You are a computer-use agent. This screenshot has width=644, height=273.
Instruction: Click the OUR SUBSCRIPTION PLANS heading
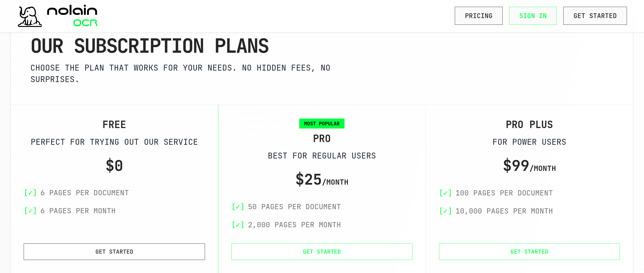[x=150, y=46]
